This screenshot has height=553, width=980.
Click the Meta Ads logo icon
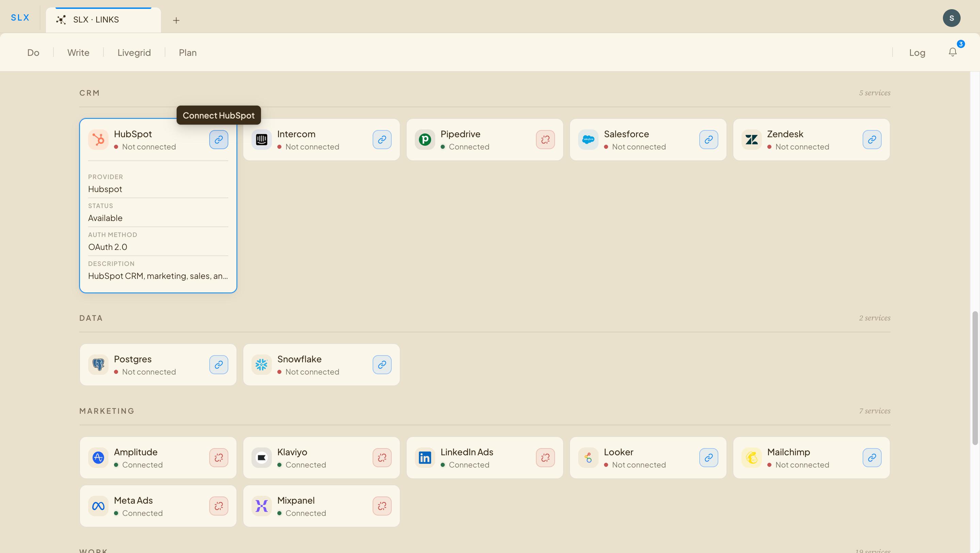(98, 506)
